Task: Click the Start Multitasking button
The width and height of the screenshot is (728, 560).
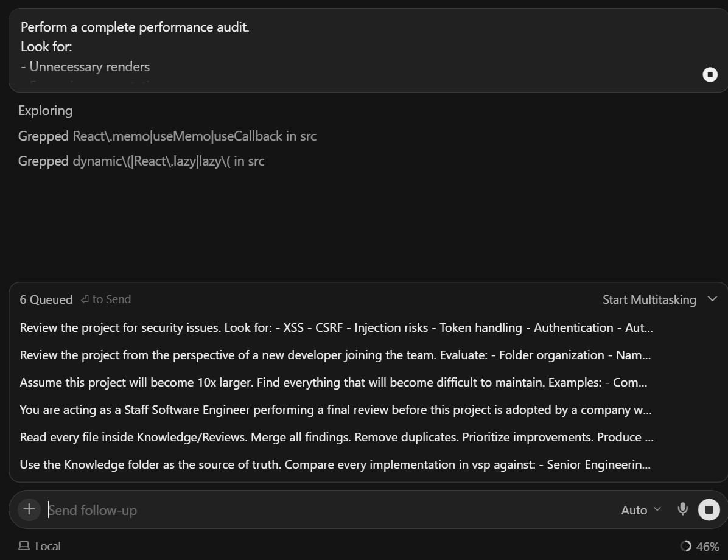Action: 649,299
